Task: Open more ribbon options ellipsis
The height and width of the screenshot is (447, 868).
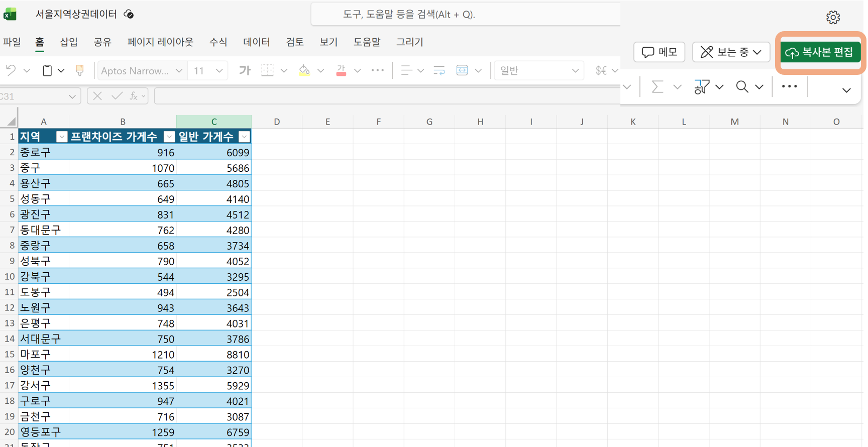Action: pos(789,87)
